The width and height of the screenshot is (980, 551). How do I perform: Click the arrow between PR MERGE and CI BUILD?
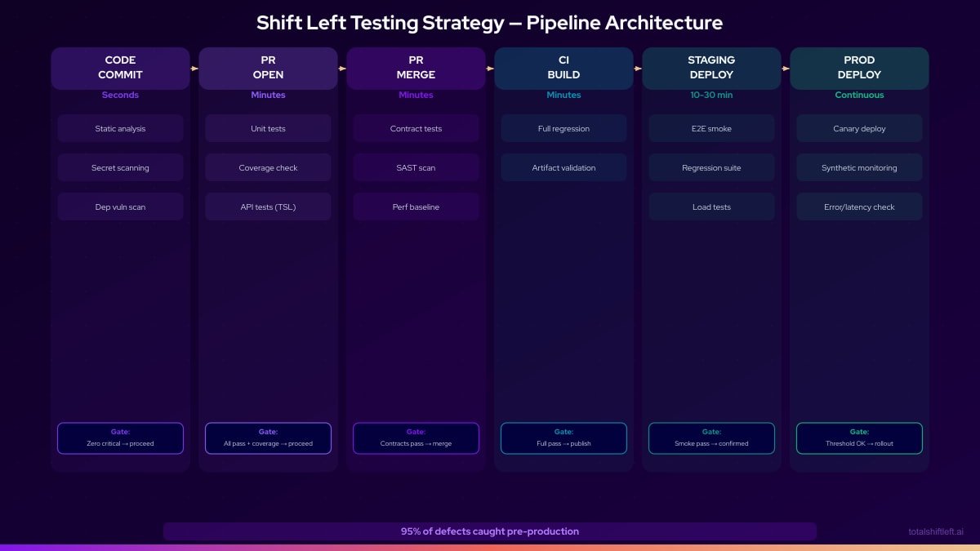pos(489,68)
